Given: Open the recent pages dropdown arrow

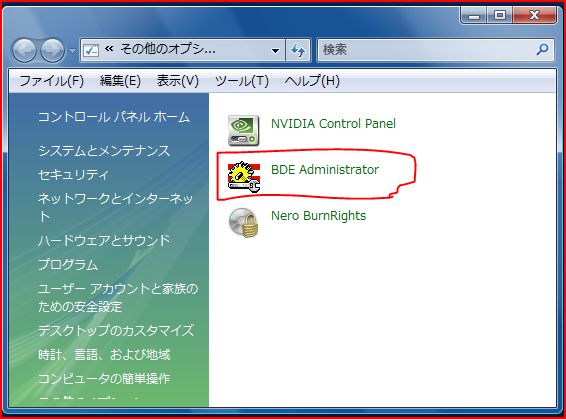Looking at the screenshot, I should (x=72, y=51).
